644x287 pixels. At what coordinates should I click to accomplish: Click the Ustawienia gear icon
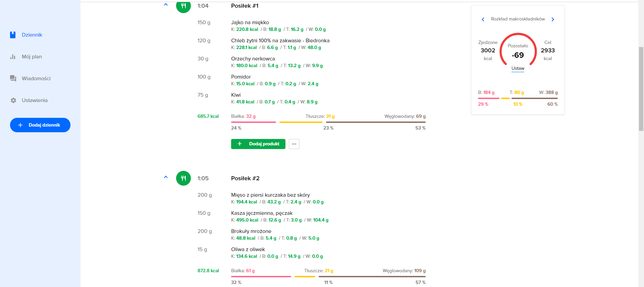[x=13, y=100]
